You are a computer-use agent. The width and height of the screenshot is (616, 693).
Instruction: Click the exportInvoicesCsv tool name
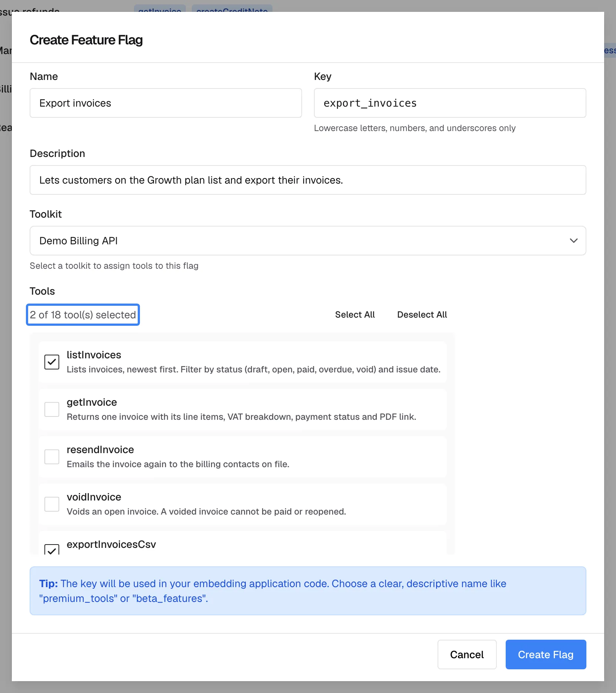click(111, 544)
